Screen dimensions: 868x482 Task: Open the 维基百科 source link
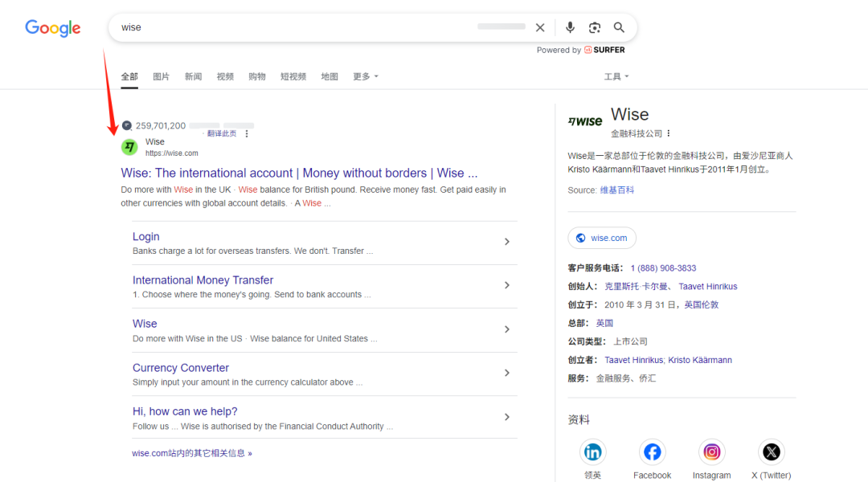pos(616,190)
